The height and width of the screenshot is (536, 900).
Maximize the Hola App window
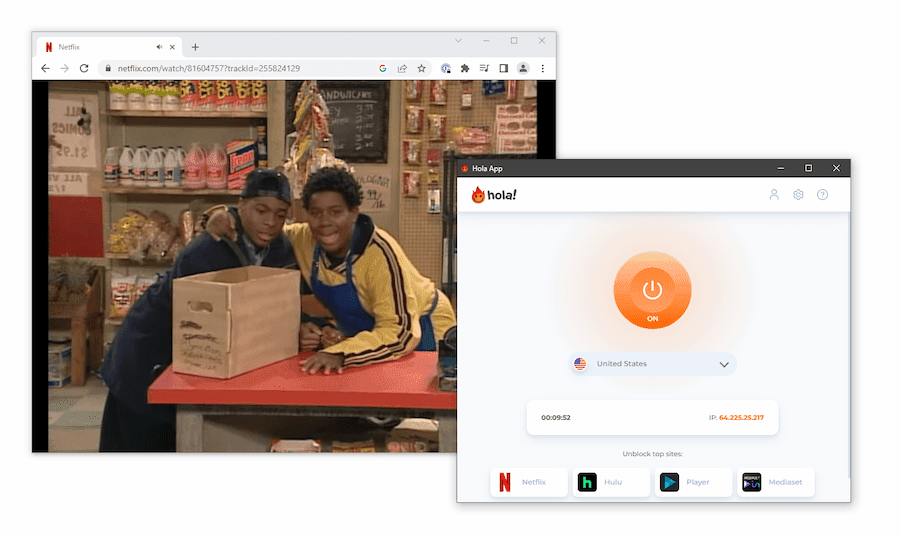808,168
